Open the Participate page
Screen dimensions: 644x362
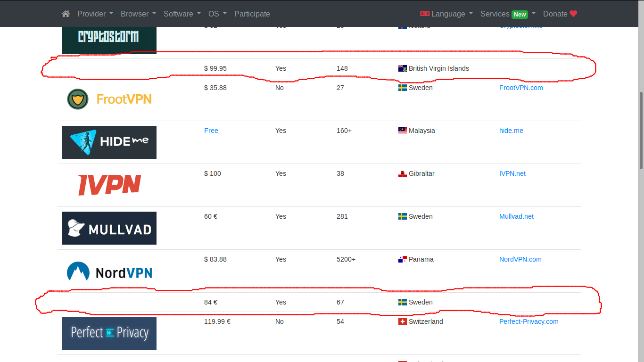[x=252, y=14]
